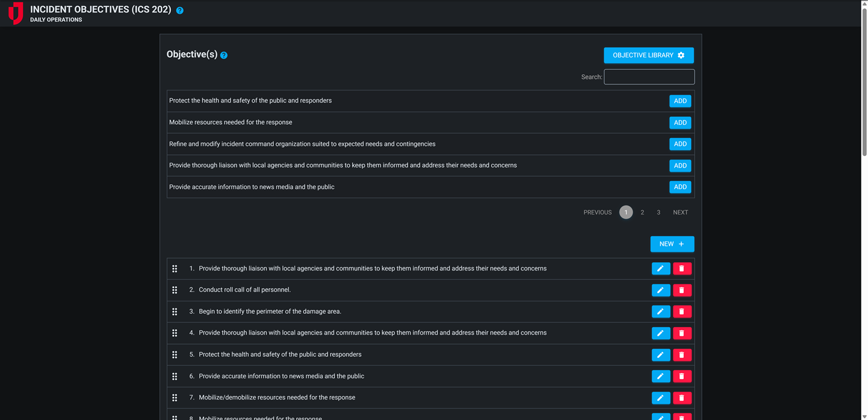Click the drag handle beside objective 3
Viewport: 868px width, 420px height.
pos(175,312)
